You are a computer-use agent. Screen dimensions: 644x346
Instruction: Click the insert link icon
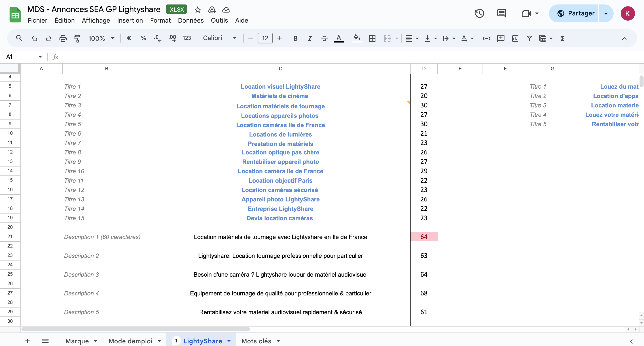[x=486, y=38]
